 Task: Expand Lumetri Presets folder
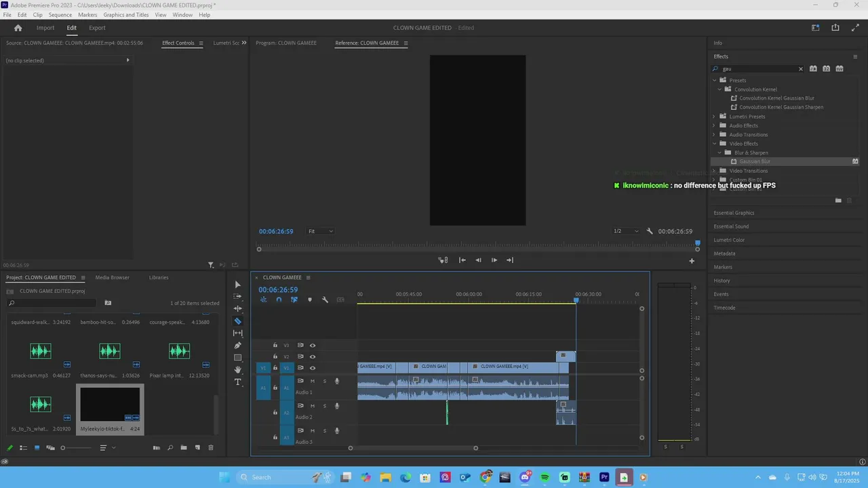[714, 117]
